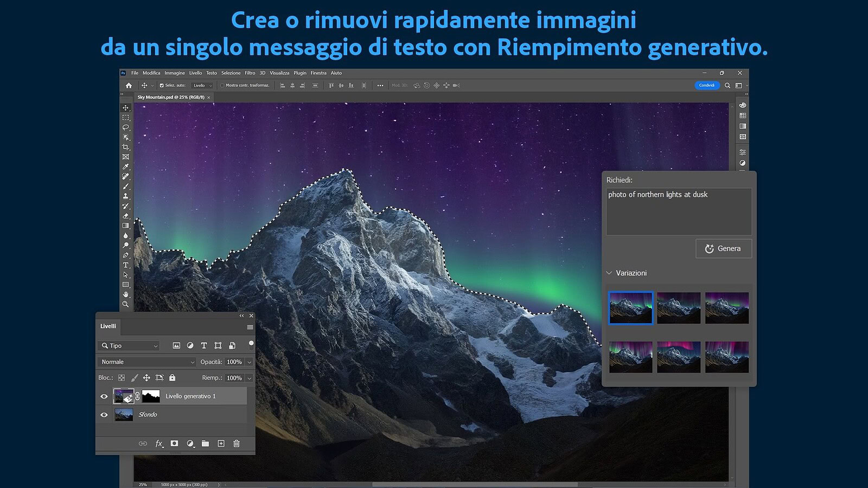
Task: Select the Frame tool
Action: (x=126, y=157)
